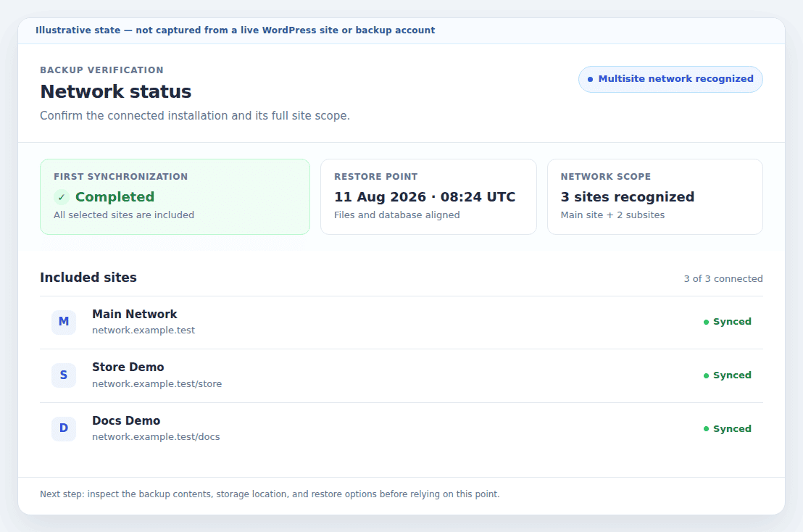Click the 'Confirm the connected installation' subtitle

tap(195, 116)
